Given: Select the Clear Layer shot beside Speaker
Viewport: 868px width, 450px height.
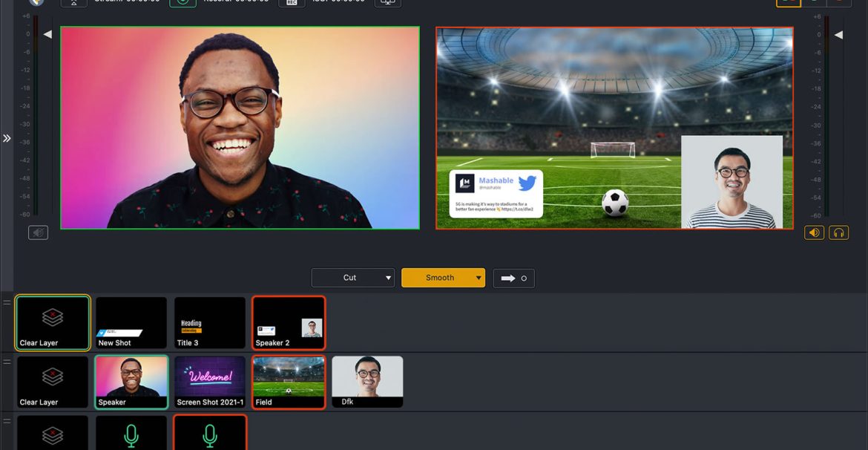Looking at the screenshot, I should [x=53, y=382].
